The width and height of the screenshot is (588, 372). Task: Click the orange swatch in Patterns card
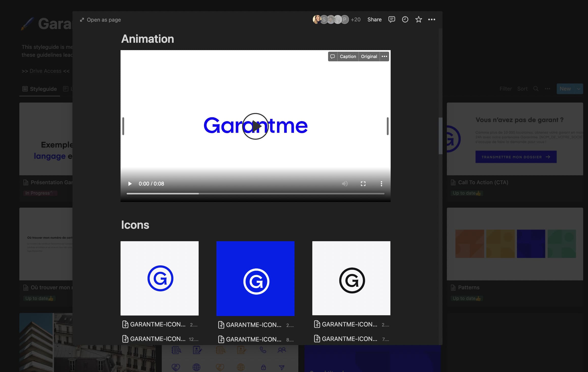coord(470,244)
